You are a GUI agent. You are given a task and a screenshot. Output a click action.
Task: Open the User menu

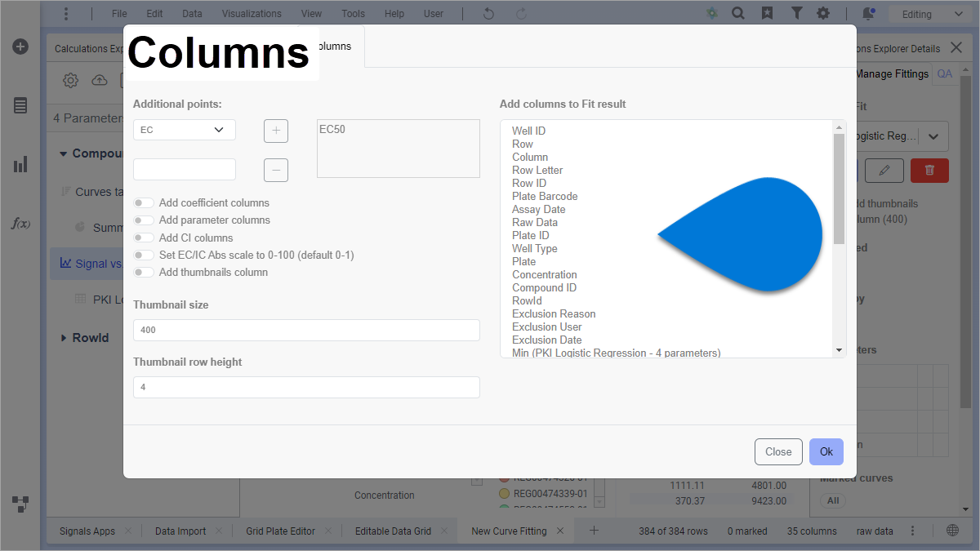(x=434, y=14)
